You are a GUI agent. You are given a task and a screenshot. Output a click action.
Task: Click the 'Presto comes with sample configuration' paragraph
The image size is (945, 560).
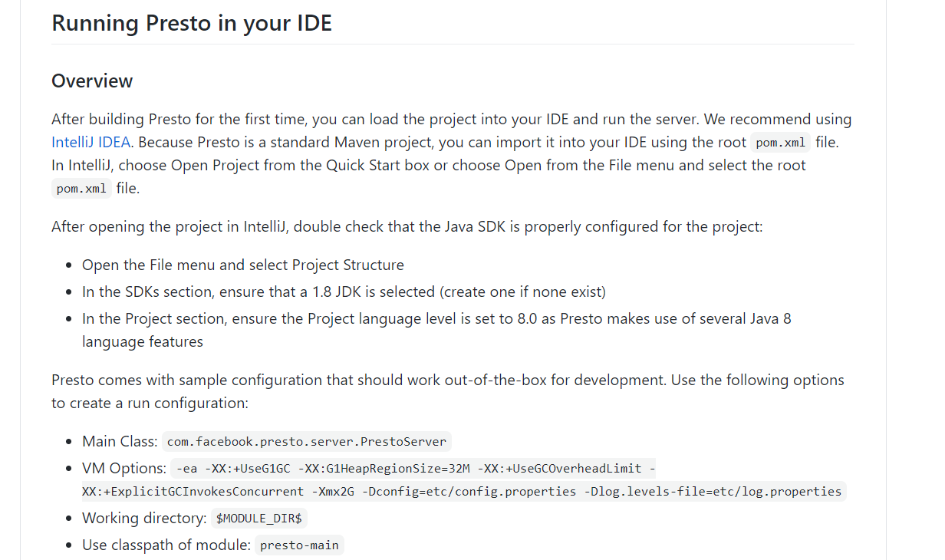(447, 380)
